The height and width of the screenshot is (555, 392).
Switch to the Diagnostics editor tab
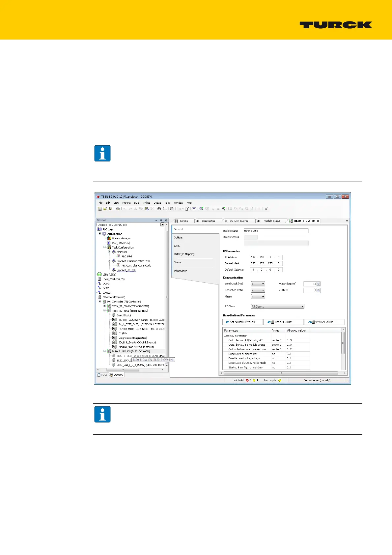coord(209,221)
